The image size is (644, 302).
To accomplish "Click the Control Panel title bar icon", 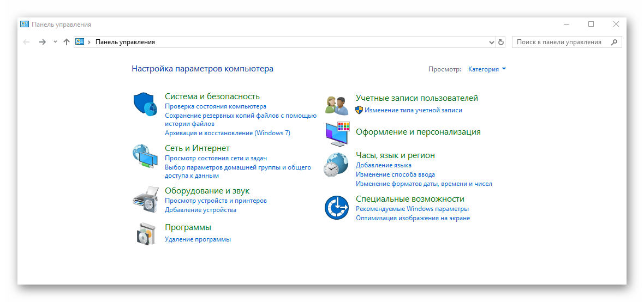I will click(x=25, y=24).
